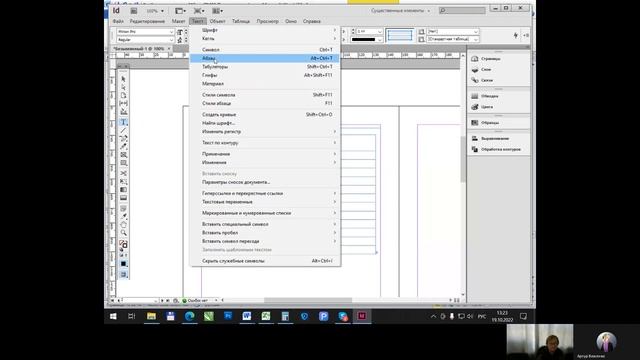Expand the Шрифт (Font) submenu
The height and width of the screenshot is (360, 640).
click(265, 30)
